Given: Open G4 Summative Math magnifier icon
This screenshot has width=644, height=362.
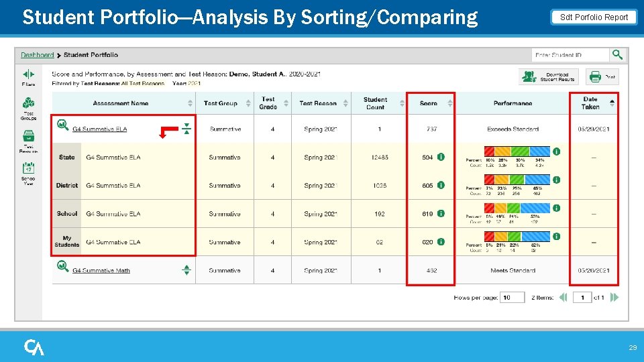Looking at the screenshot, I should point(62,266).
